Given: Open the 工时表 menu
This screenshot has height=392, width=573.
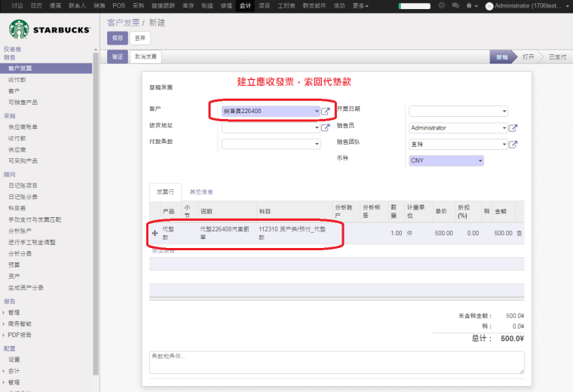Looking at the screenshot, I should tap(286, 5).
